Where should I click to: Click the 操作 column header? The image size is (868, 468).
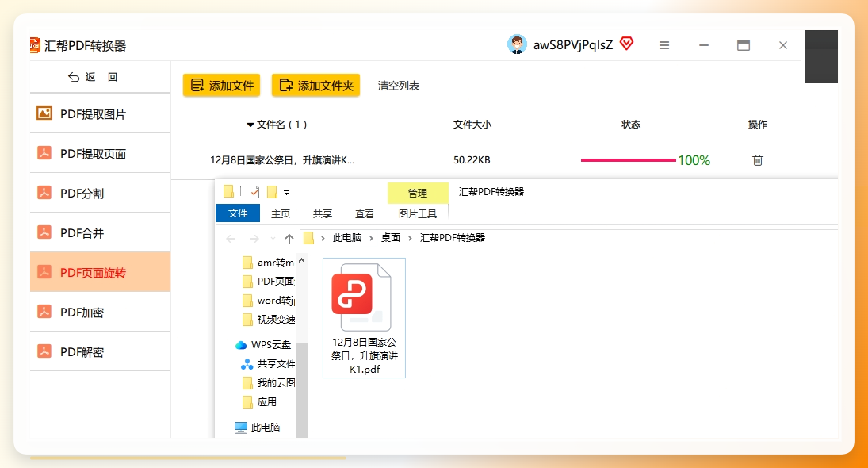(x=758, y=125)
